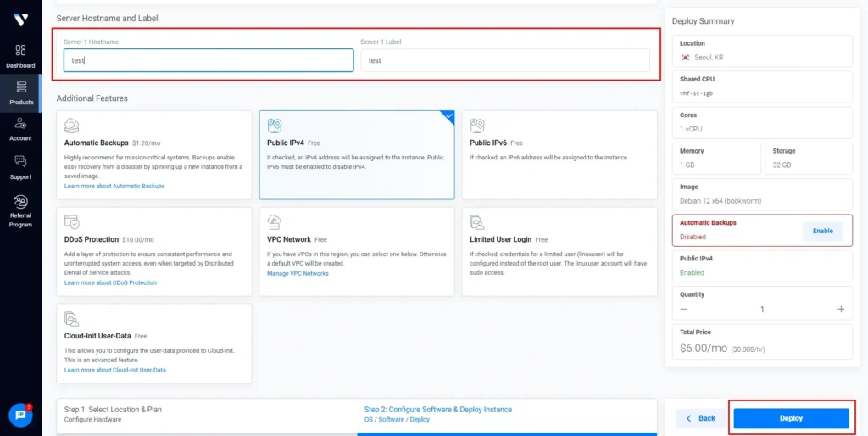Click the Automatic Backups cloud icon
Viewport: 868px width, 436px height.
coord(72,126)
